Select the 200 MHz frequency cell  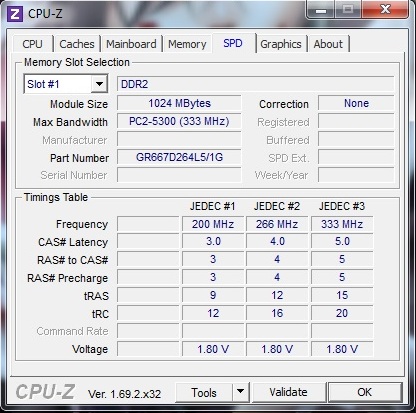point(213,224)
